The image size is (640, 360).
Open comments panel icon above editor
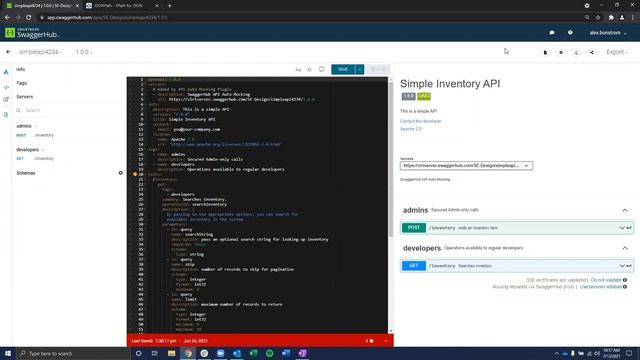[x=322, y=69]
